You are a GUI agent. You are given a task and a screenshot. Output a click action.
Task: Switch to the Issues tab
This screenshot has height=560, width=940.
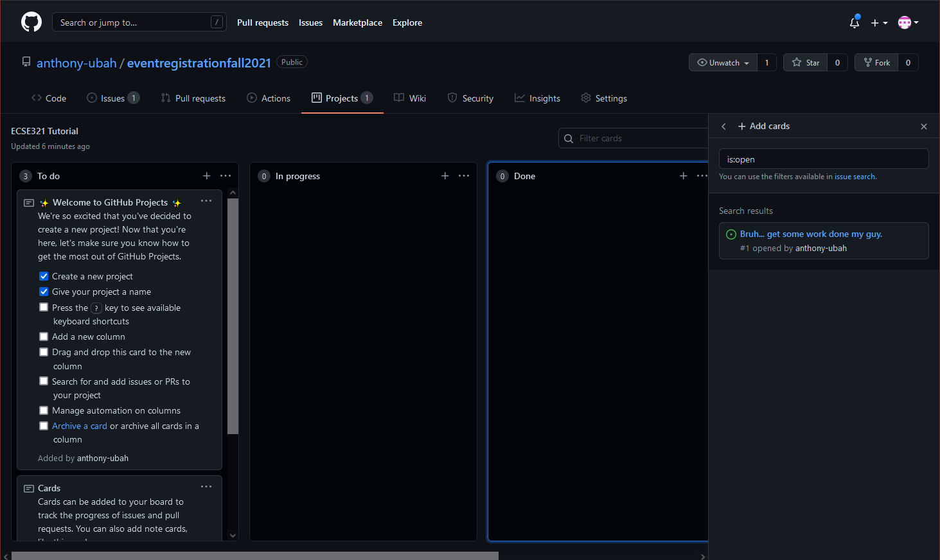(x=112, y=98)
